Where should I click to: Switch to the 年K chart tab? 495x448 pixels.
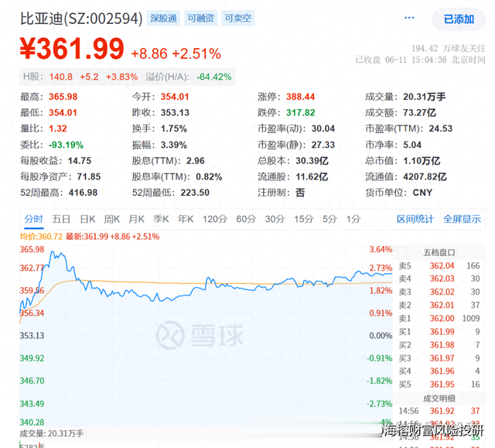click(x=186, y=219)
